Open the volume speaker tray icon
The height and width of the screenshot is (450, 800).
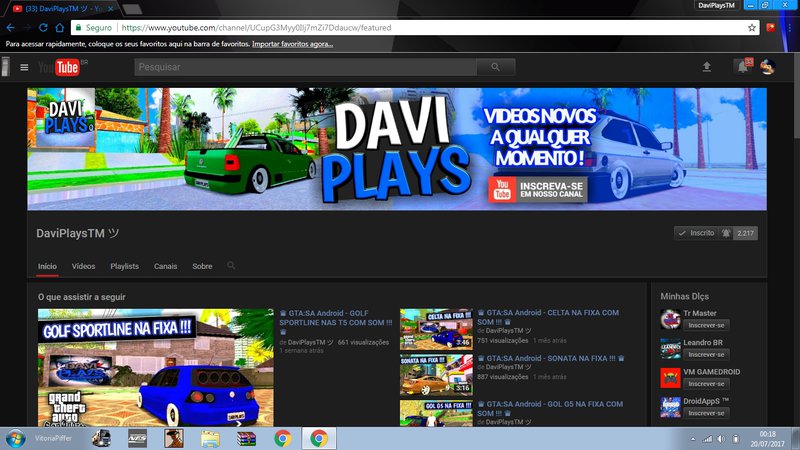click(720, 439)
